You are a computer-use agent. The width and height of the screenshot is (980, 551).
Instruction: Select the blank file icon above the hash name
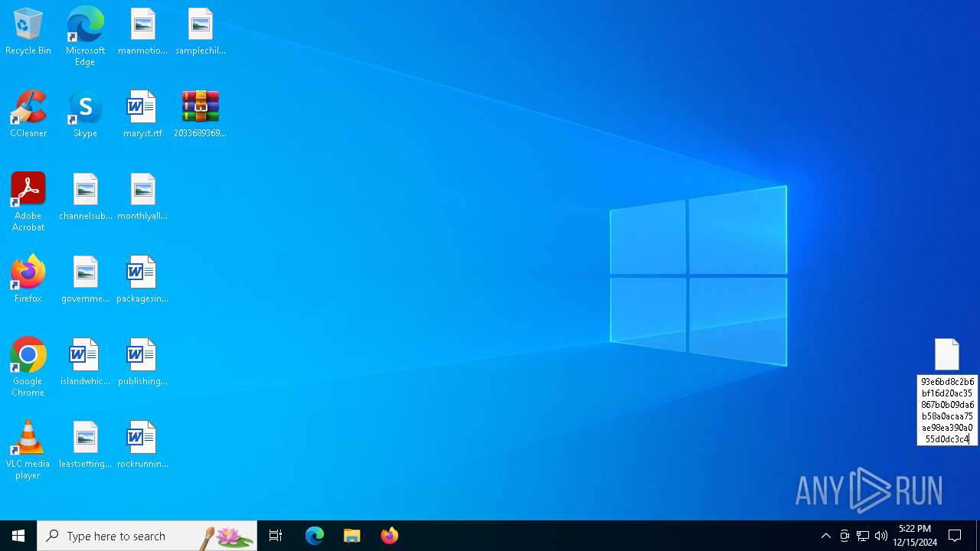pyautogui.click(x=947, y=354)
